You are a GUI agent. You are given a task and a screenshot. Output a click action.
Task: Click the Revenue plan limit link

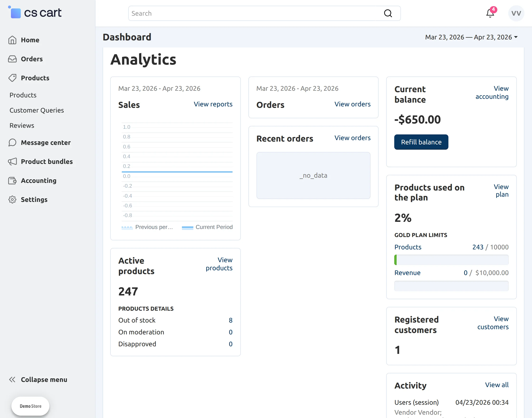[x=408, y=273]
